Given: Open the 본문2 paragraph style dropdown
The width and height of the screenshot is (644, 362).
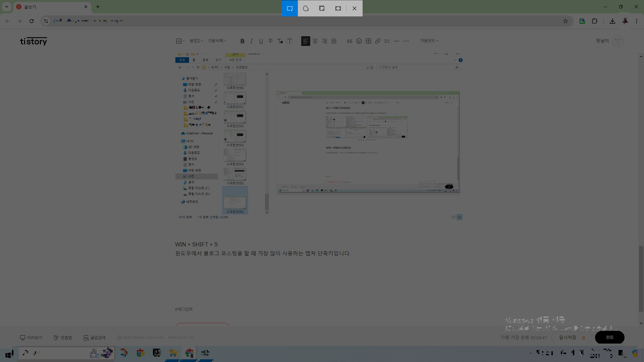Looking at the screenshot, I should [196, 41].
